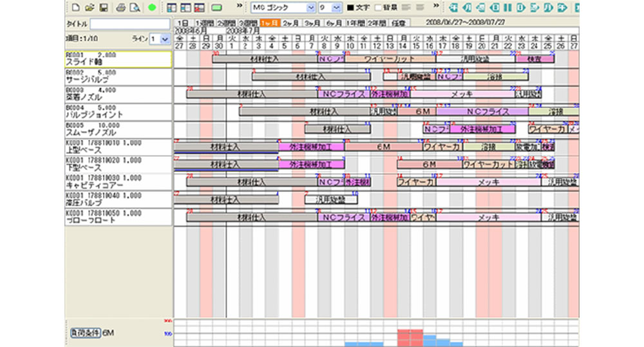Select the 上型ベース row in the item list
The width and height of the screenshot is (644, 347).
pos(118,147)
